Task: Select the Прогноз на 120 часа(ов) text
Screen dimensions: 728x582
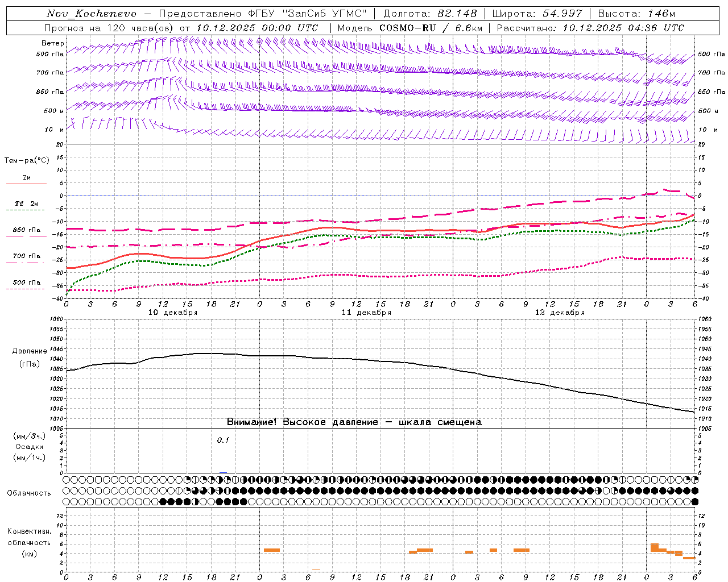Action: (110, 28)
